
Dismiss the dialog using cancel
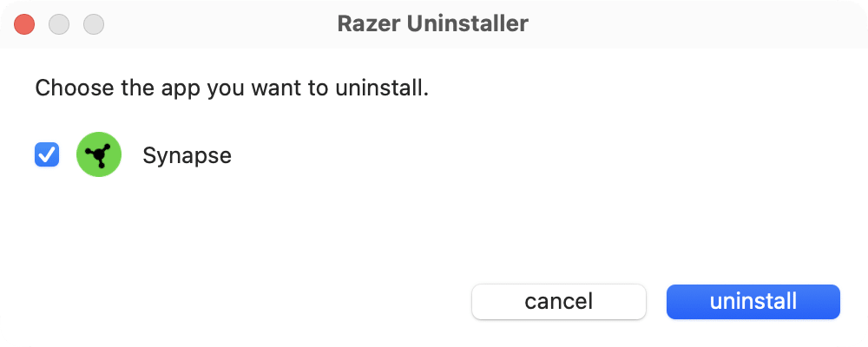coord(558,302)
